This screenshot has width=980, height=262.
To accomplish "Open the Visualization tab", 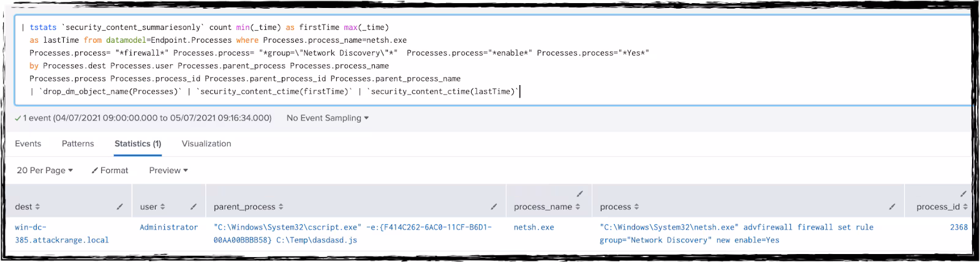I will 206,143.
